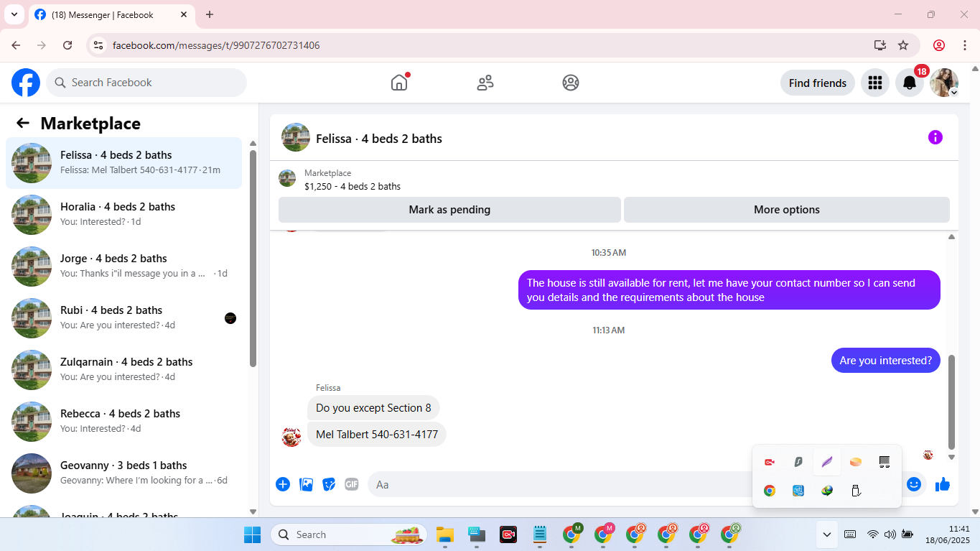Open conversation information purple icon
980x551 pixels.
(935, 137)
